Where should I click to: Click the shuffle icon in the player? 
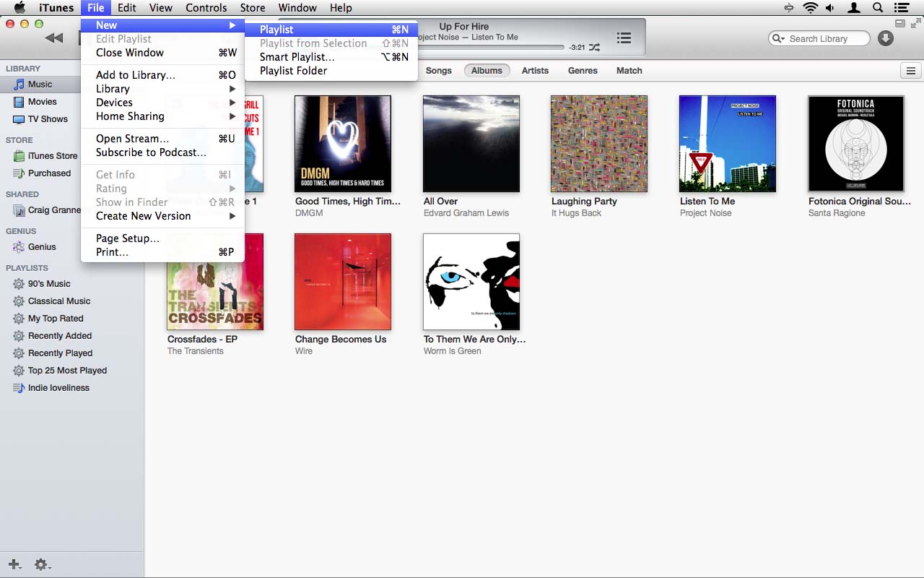click(x=594, y=48)
